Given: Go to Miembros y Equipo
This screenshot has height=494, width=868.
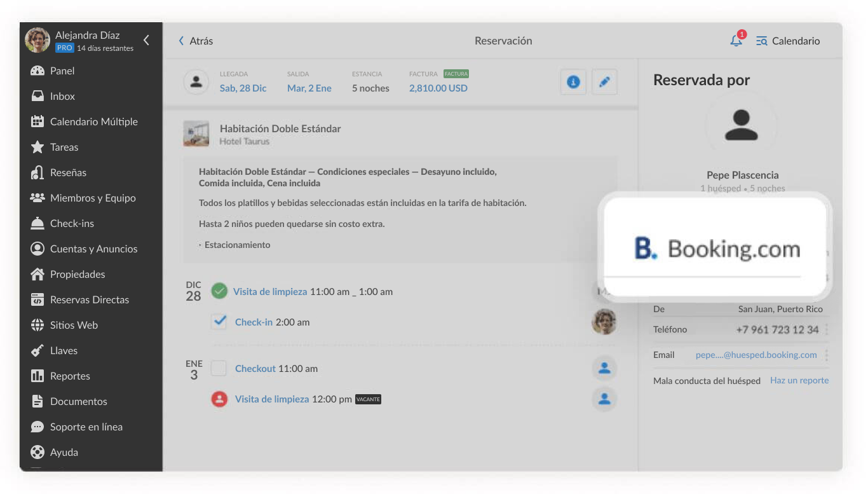Looking at the screenshot, I should [x=93, y=198].
